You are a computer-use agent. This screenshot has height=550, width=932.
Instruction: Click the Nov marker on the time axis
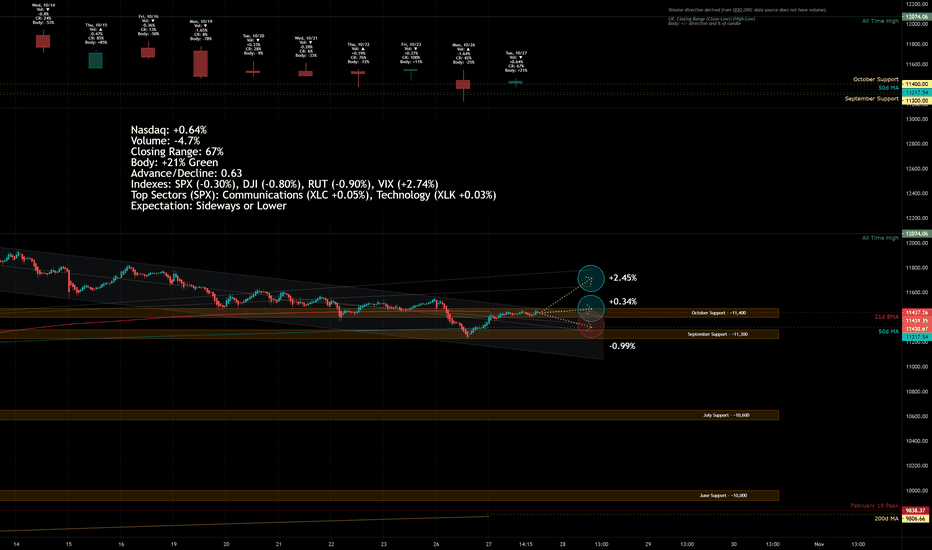click(x=819, y=544)
